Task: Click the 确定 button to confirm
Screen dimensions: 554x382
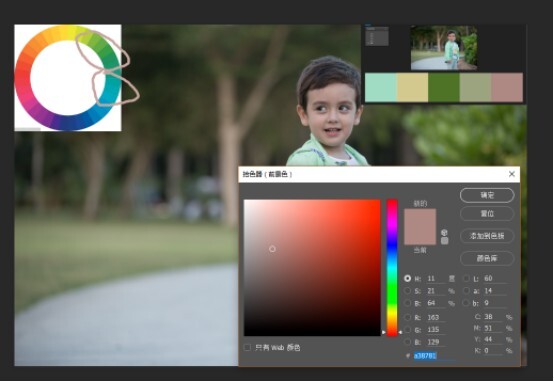Action: [487, 195]
